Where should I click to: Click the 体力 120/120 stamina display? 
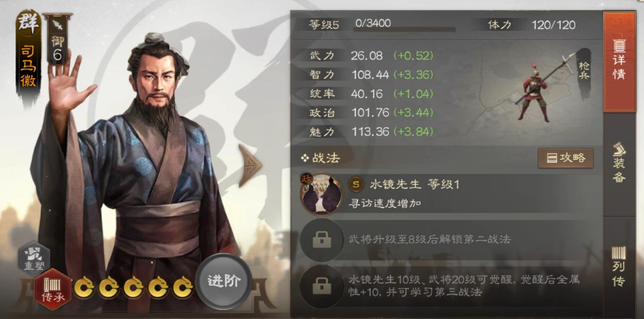click(x=531, y=25)
